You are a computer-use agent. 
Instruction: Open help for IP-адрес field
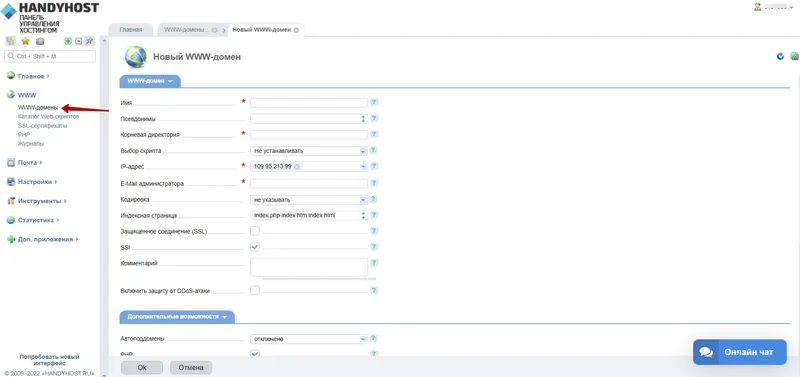(373, 166)
